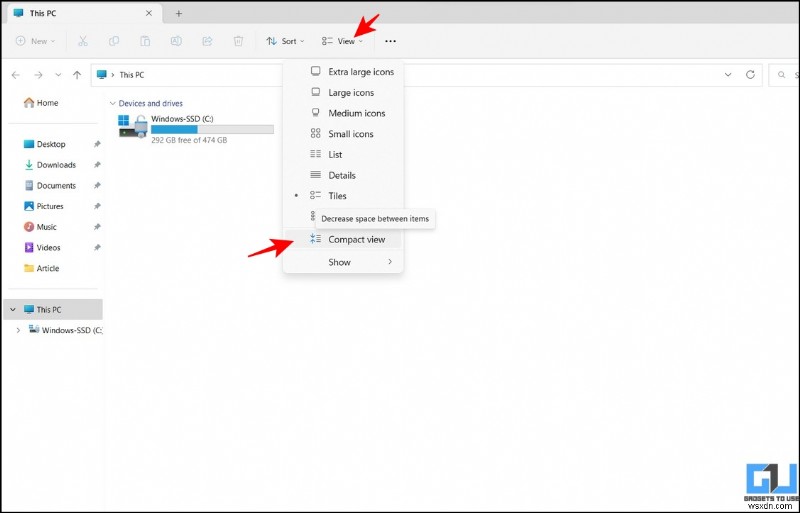Unpin Pictures using its pin icon
This screenshot has width=800, height=513.
[x=97, y=206]
